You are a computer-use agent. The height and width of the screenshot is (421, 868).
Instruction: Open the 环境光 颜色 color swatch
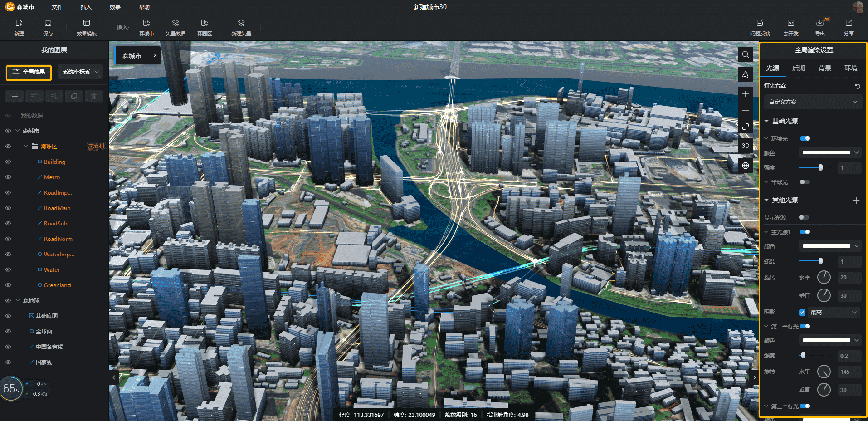coord(829,152)
